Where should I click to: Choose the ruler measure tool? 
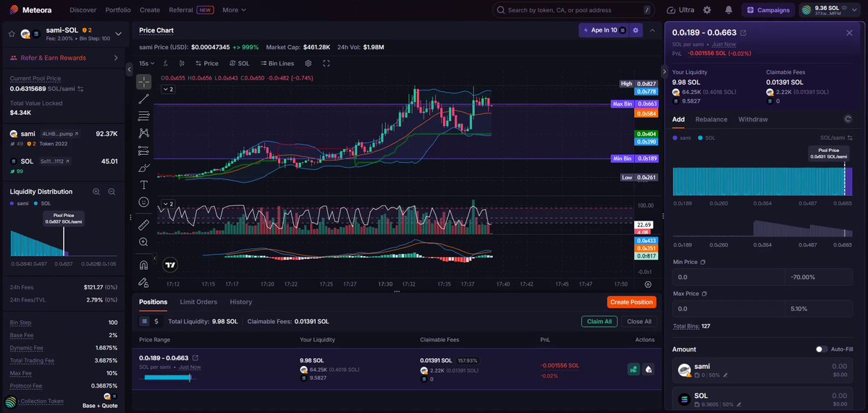(143, 224)
